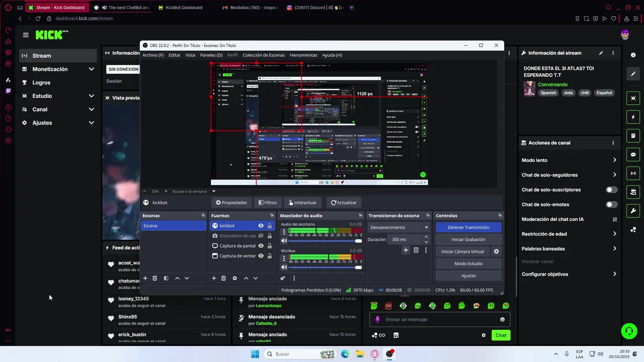Delete the selected scene in Escenas panel
Screen dimensions: 644x362
[x=155, y=278]
